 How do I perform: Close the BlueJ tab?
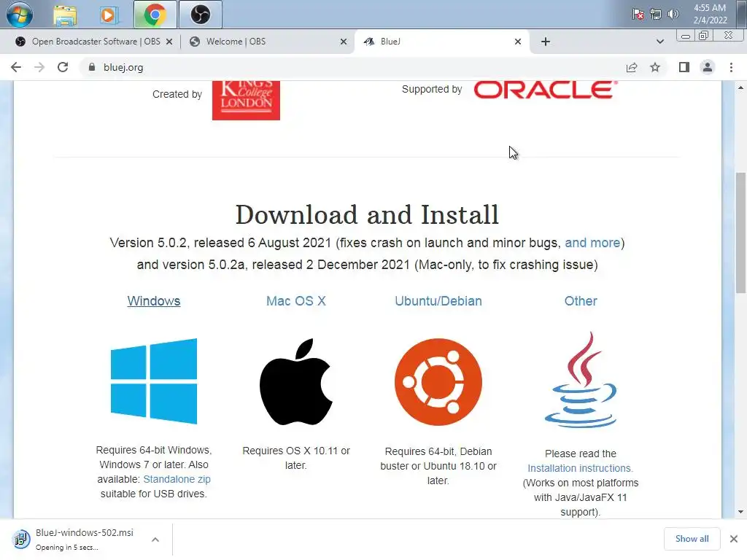(x=518, y=42)
